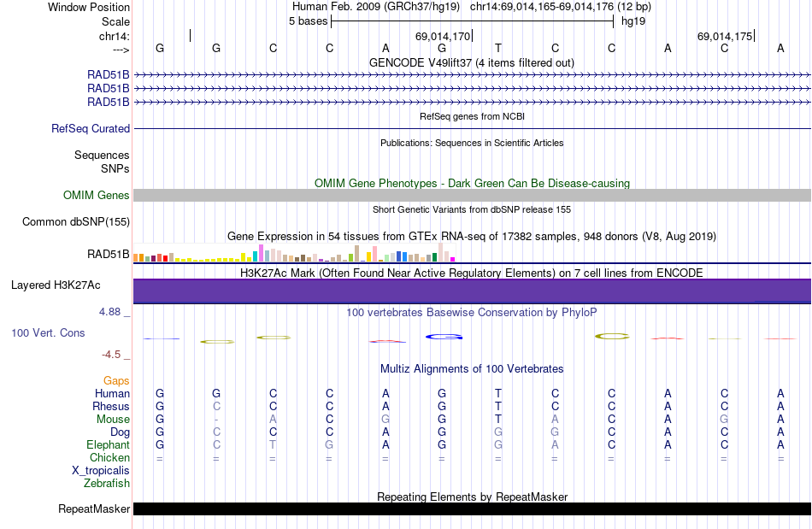812x529 pixels.
Task: Click the Sequences track label
Action: click(102, 155)
